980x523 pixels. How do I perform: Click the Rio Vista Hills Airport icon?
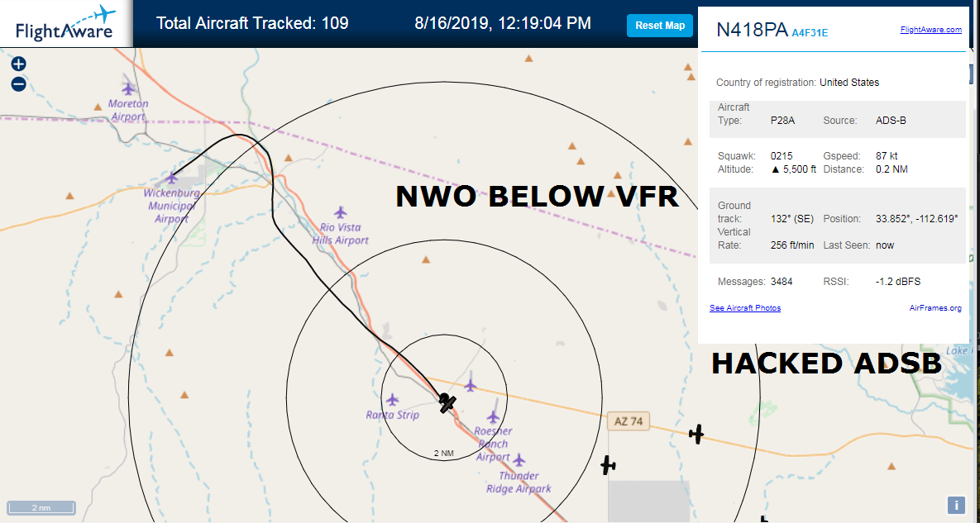pyautogui.click(x=341, y=213)
